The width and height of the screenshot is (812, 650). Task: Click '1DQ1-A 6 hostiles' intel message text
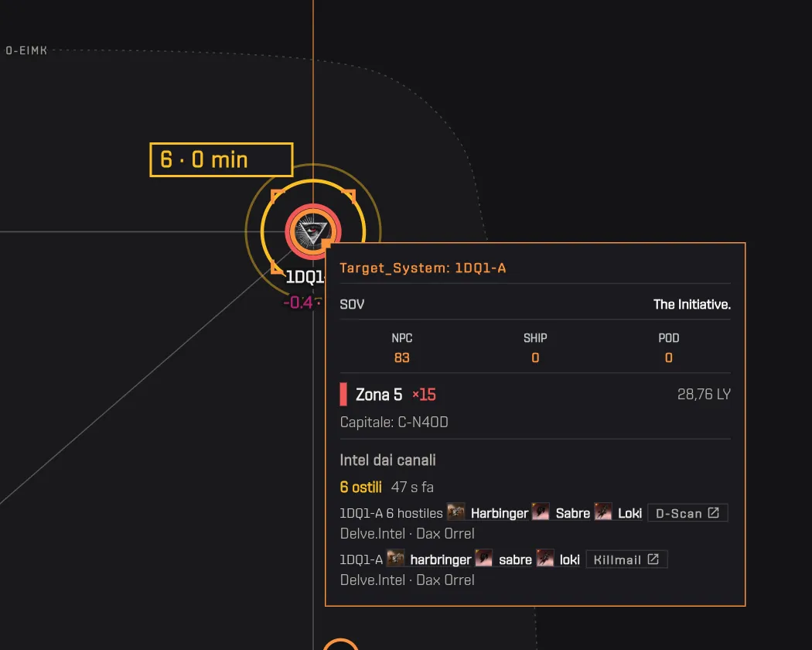391,514
